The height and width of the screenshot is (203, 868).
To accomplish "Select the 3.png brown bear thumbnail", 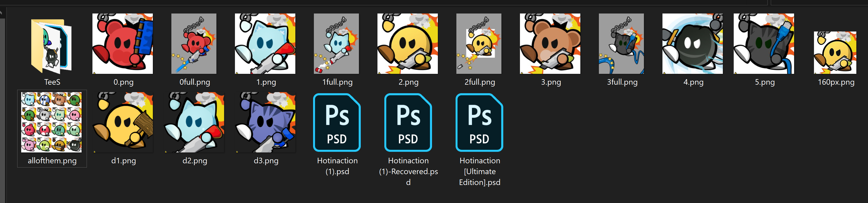I will point(550,44).
